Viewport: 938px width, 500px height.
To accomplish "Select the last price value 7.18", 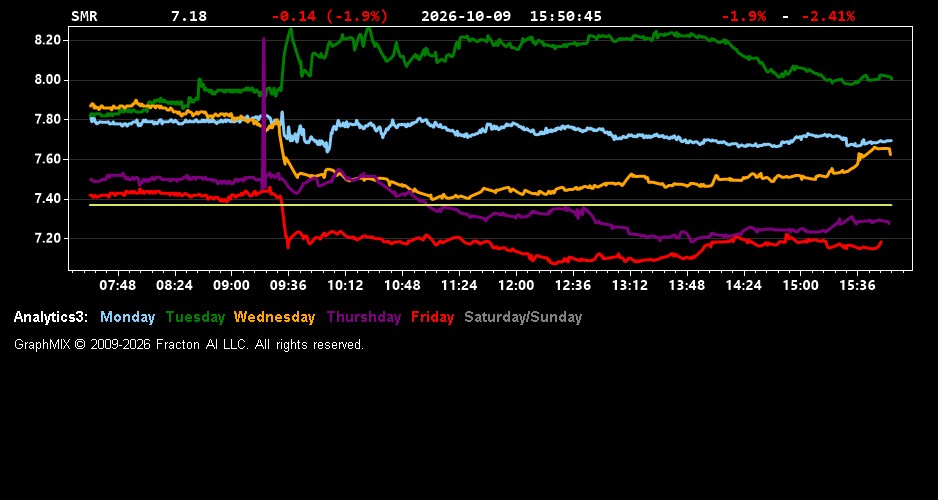I will tap(189, 16).
